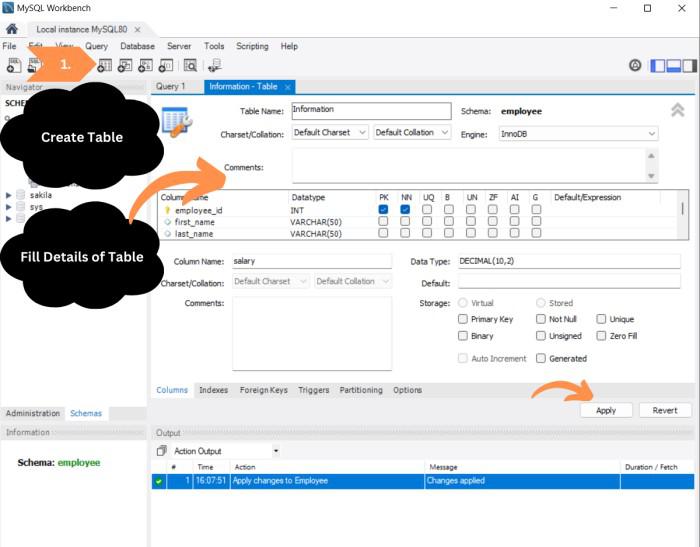Click the table editor icon beside Table Name
The image size is (700, 547).
177,121
